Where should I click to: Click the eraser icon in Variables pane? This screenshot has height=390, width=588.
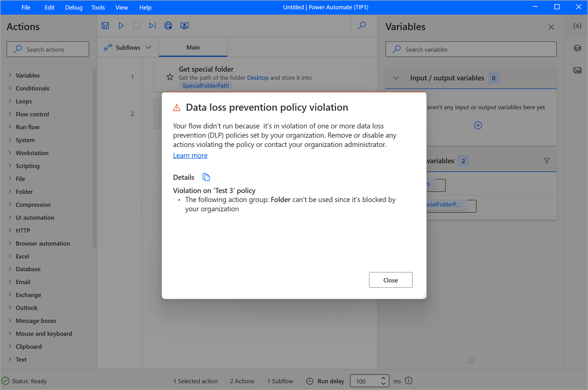(471, 360)
